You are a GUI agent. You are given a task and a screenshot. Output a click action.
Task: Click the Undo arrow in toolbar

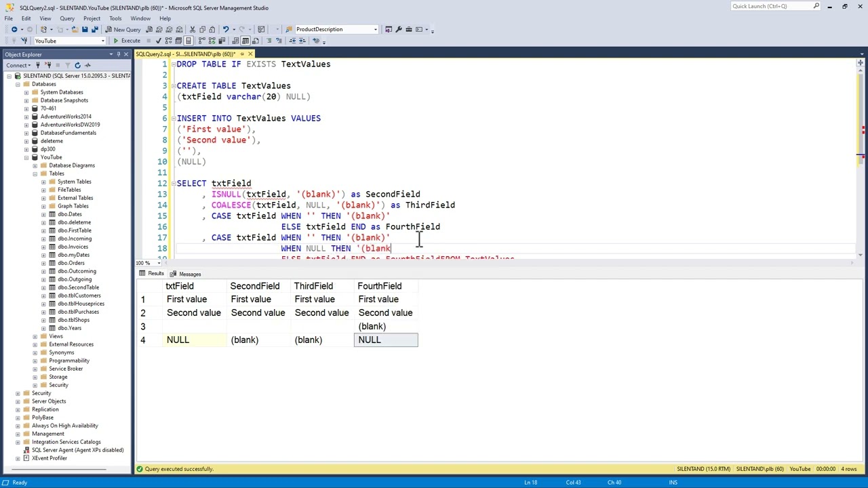point(225,29)
